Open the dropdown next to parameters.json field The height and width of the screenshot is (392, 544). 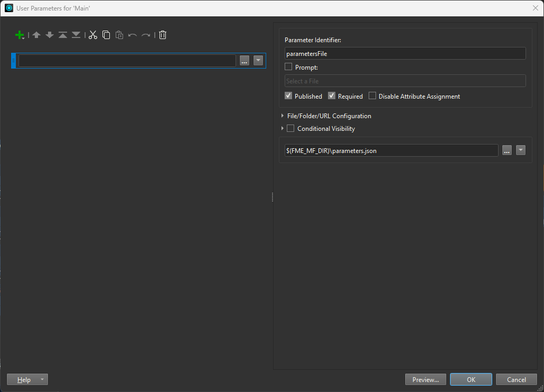coord(521,150)
